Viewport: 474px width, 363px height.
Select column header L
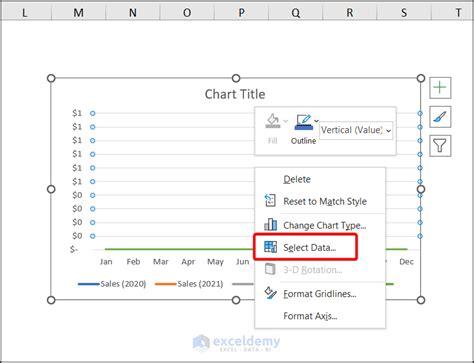pyautogui.click(x=24, y=13)
